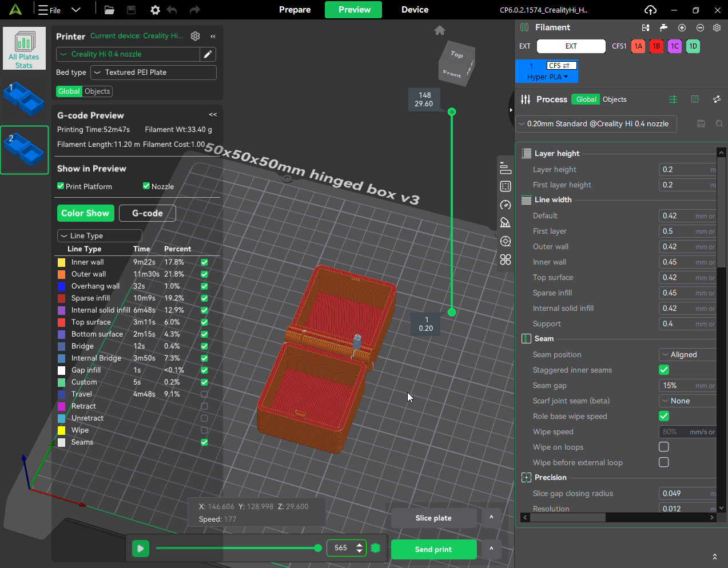Select CFS slot 1A red swatch
Image resolution: width=728 pixels, height=568 pixels.
(638, 46)
